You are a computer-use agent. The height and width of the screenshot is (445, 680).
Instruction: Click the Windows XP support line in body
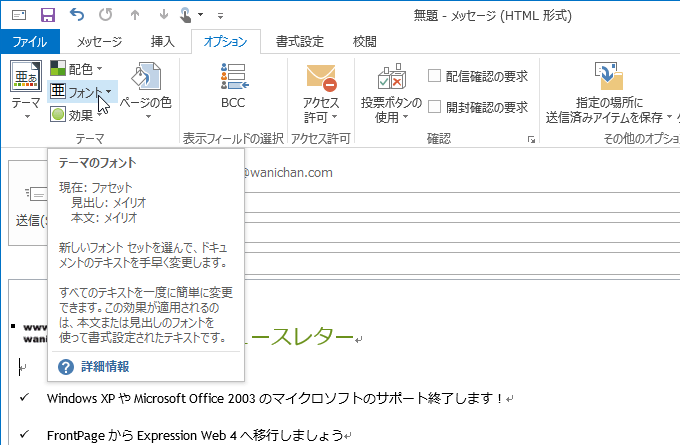(x=274, y=398)
